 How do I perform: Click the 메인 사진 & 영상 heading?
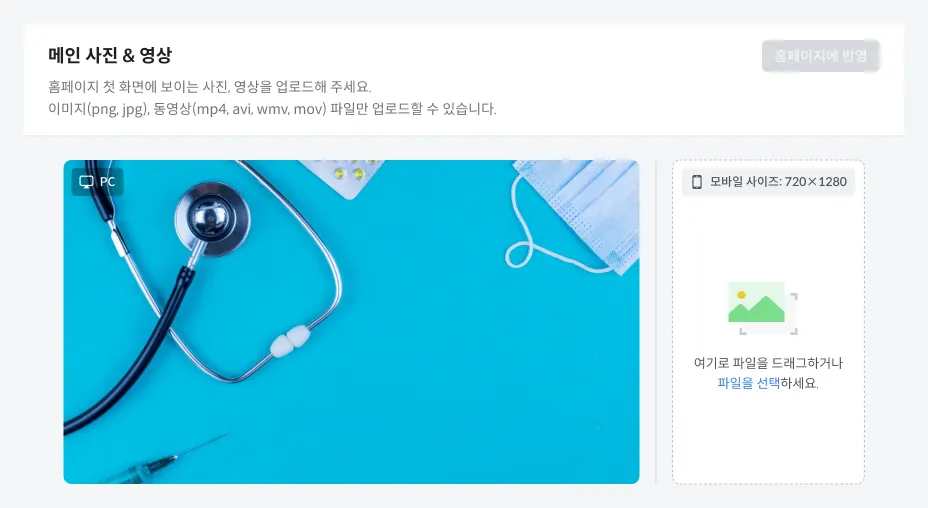coord(110,56)
